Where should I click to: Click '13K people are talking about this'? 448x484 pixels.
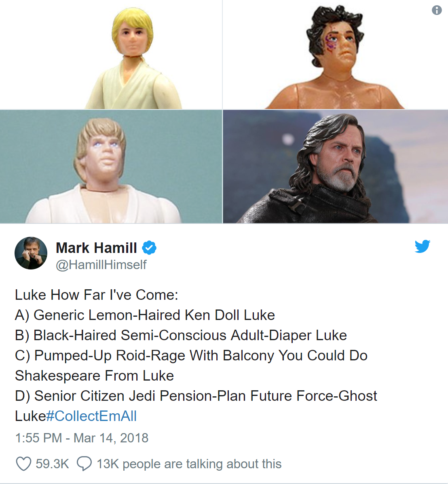pos(189,464)
